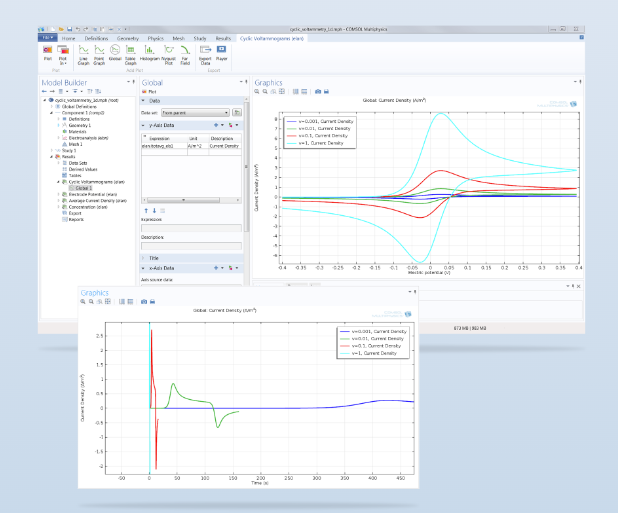Screen dimensions: 618x513
Task: Select the Concentration (elan) tree node
Action: click(88, 207)
